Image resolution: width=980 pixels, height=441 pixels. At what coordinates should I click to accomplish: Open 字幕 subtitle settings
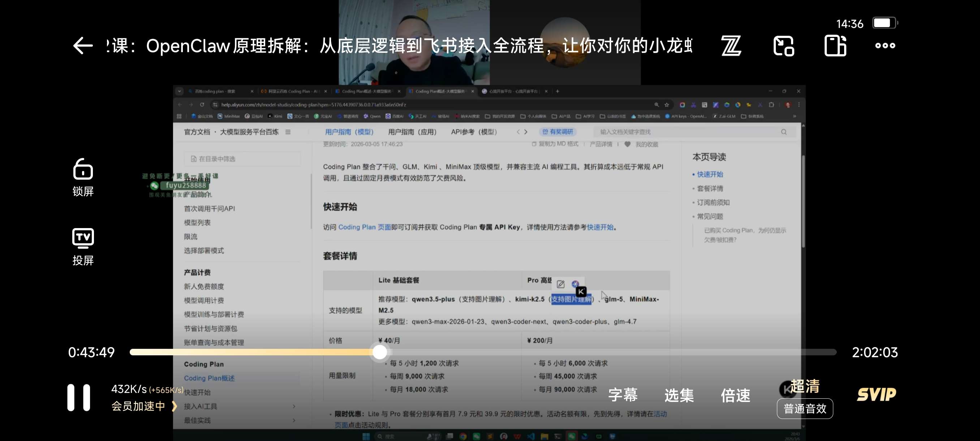[623, 395]
